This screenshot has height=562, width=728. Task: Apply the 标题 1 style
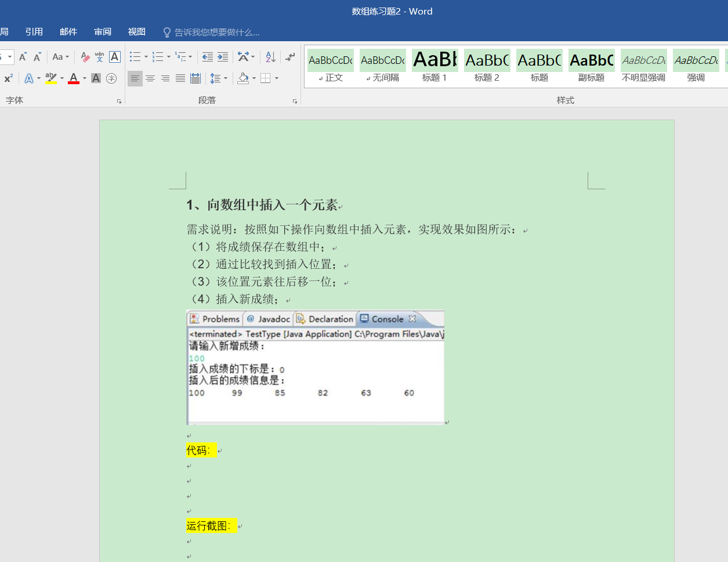click(x=435, y=67)
